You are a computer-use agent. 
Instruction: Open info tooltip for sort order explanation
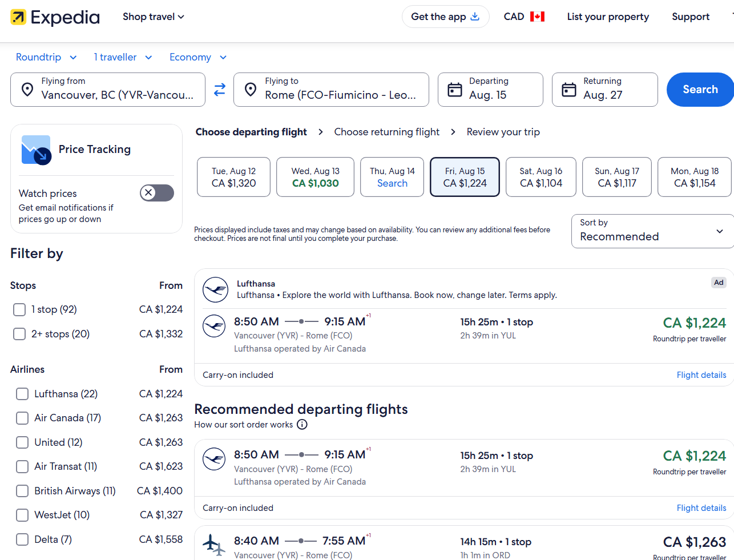[301, 424]
